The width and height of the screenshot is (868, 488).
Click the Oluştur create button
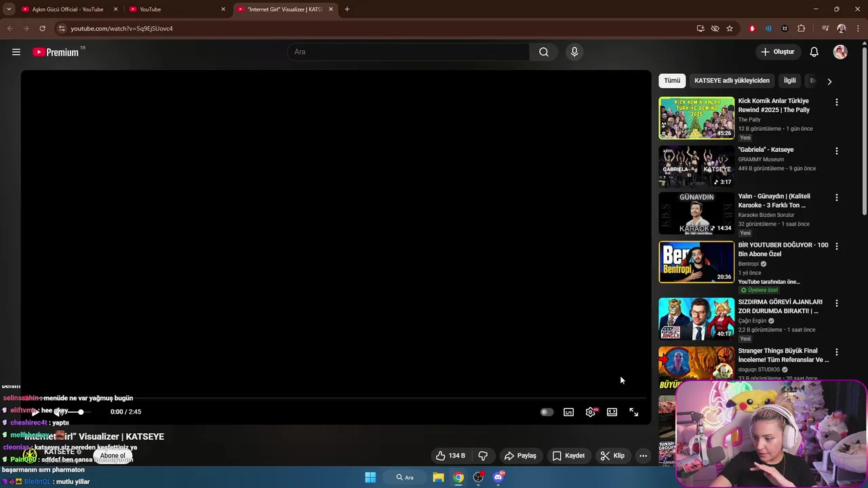[x=777, y=52]
